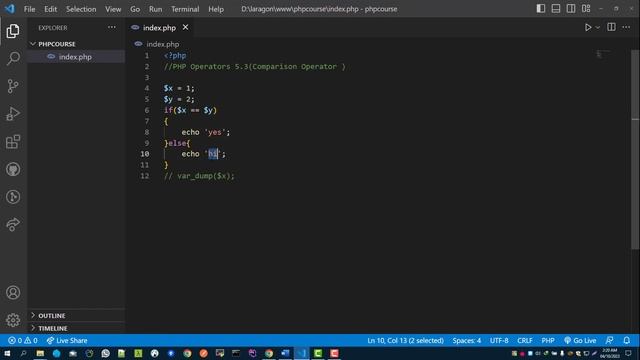Screen dimensions: 640x360
Task: Expand the OUTLINE section
Action: 76,316
